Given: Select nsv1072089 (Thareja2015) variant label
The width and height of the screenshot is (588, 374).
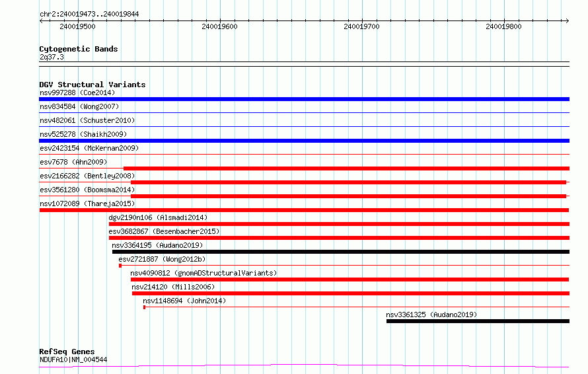Looking at the screenshot, I should pos(87,204).
